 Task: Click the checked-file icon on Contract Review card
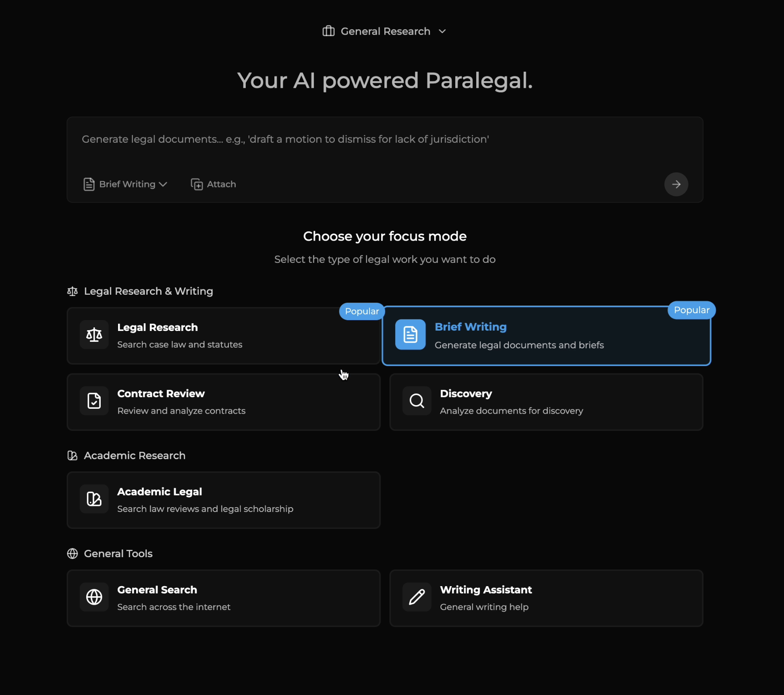(x=94, y=401)
